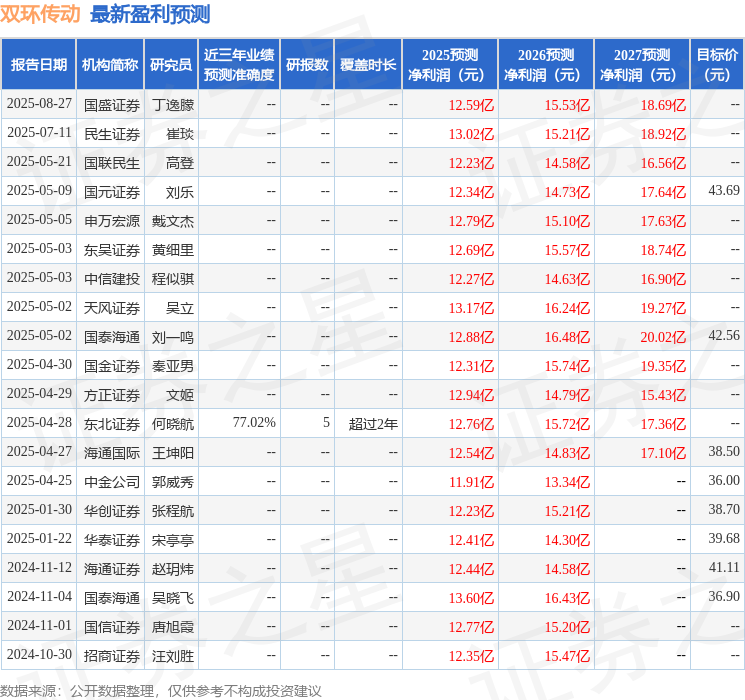745x700 pixels.
Task: Select institution 国联民生
Action: 112,163
